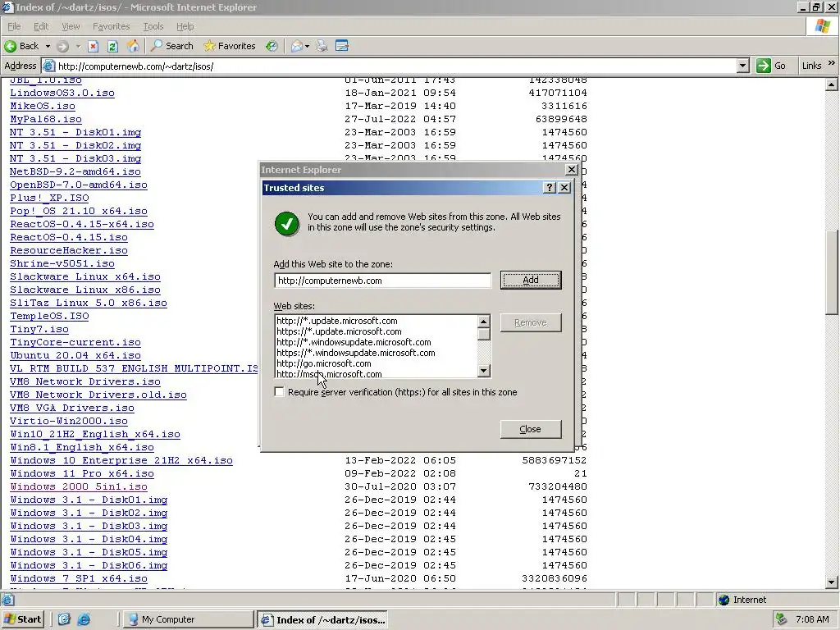Click the Index of /~dartz/isos taskbar button
This screenshot has height=630, width=840.
coord(322,619)
